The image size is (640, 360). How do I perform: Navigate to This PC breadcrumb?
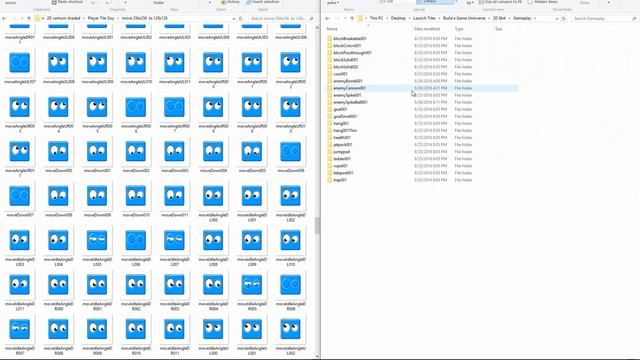(376, 18)
